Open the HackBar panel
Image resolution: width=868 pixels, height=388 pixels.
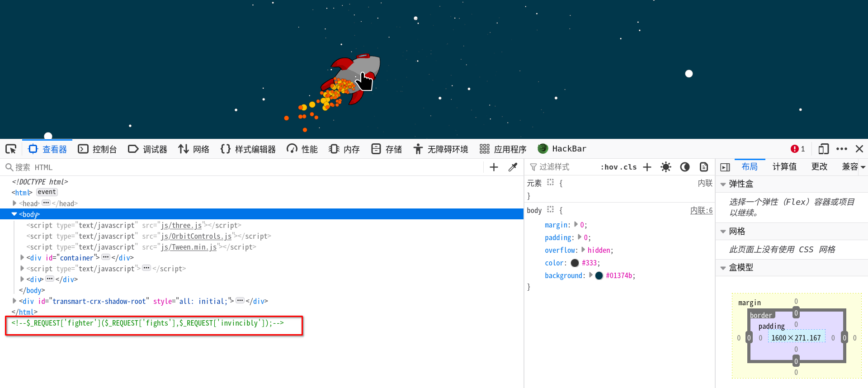pyautogui.click(x=562, y=149)
